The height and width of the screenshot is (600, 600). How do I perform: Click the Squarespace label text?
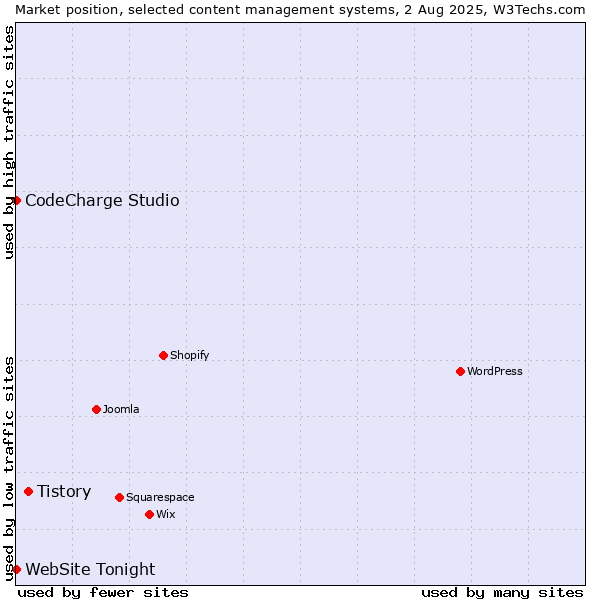click(x=160, y=497)
